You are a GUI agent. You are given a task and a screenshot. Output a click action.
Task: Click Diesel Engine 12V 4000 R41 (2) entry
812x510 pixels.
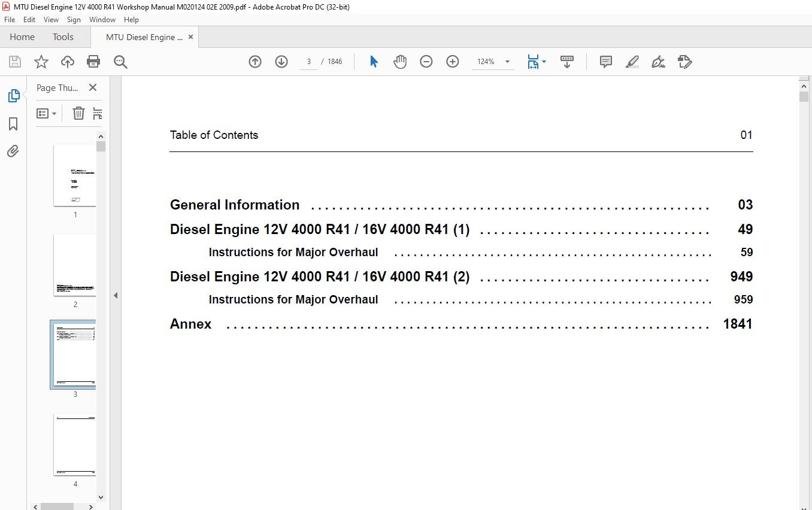coord(461,277)
